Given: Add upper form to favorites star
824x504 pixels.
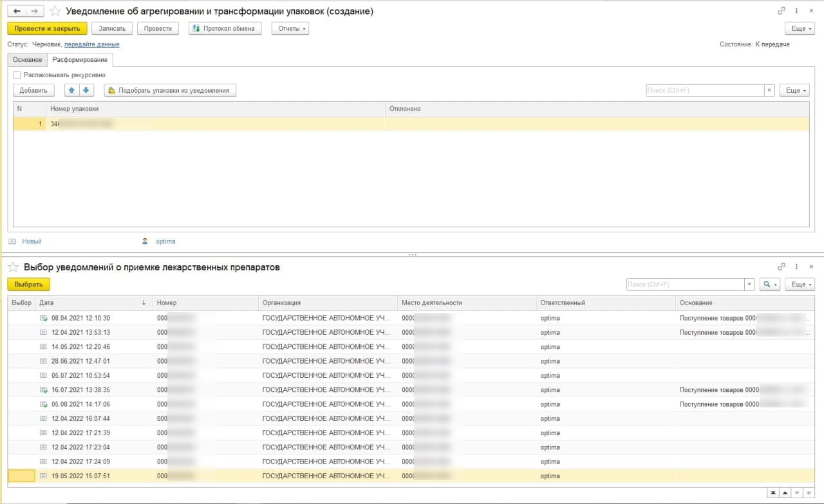Looking at the screenshot, I should (55, 11).
